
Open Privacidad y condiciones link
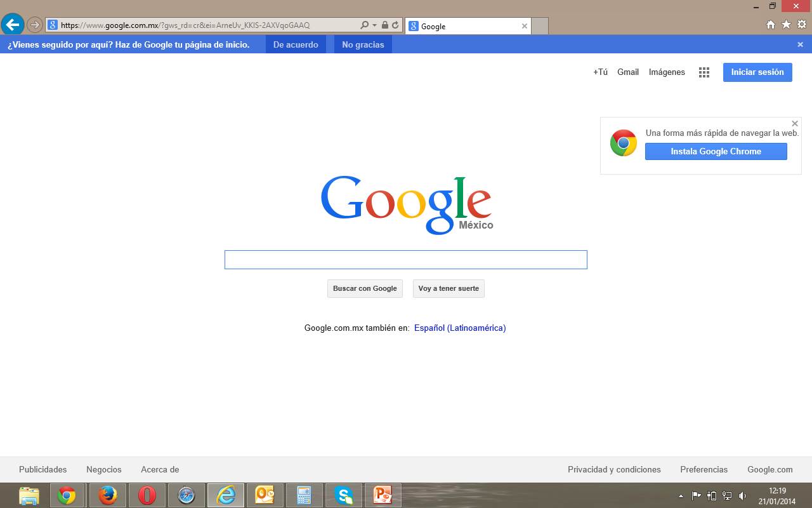click(x=614, y=469)
